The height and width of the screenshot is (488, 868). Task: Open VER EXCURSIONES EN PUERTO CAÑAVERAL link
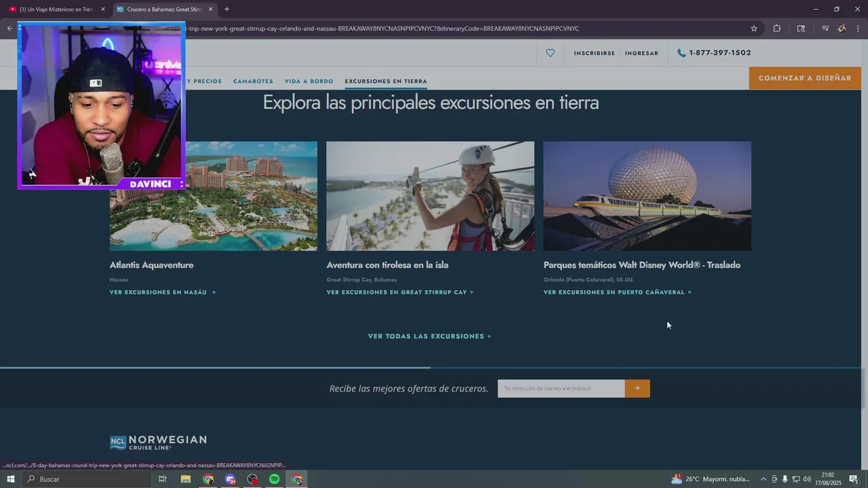tap(617, 292)
